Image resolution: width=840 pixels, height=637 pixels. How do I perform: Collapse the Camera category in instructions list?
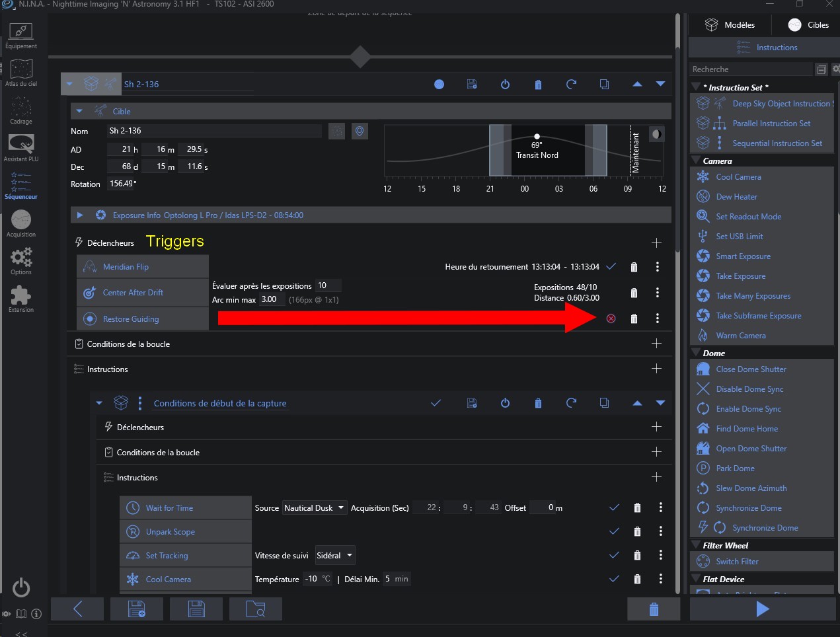(x=696, y=161)
